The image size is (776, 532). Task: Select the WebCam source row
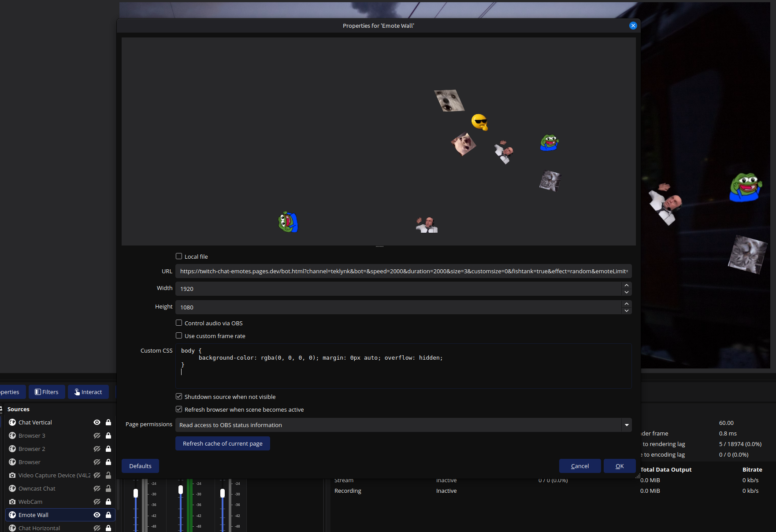[x=60, y=502]
